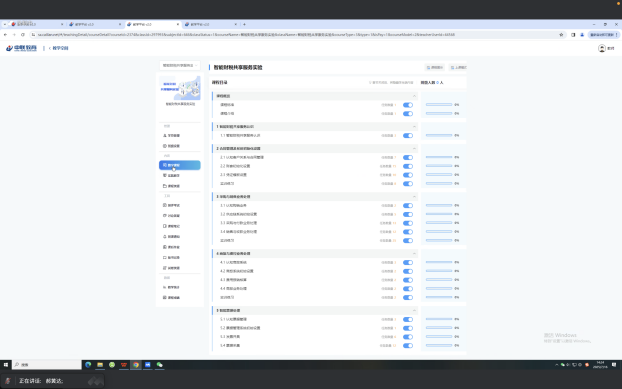Viewport: 622px width, 389px height.
Task: Open the course selector dropdown above the thumbnail
Action: pos(180,65)
